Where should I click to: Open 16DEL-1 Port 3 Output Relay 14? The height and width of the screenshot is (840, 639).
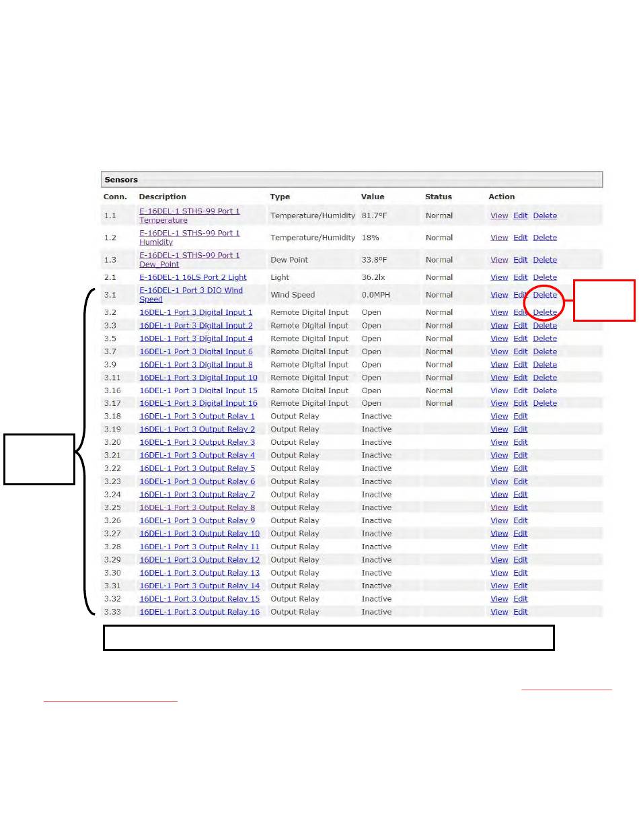(199, 586)
